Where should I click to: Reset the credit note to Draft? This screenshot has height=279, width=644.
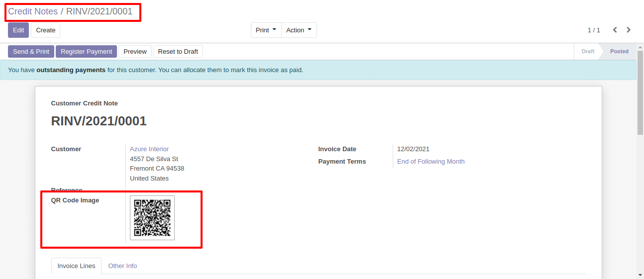coord(178,52)
